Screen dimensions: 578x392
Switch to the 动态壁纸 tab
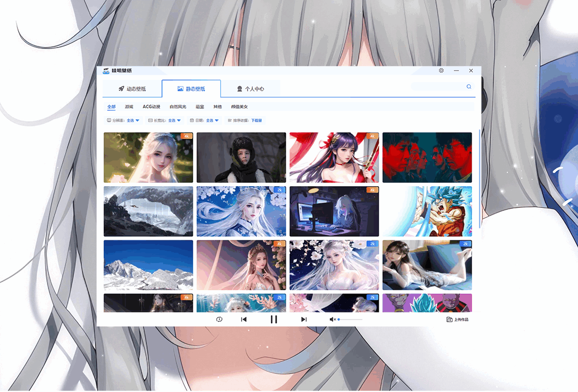[132, 89]
